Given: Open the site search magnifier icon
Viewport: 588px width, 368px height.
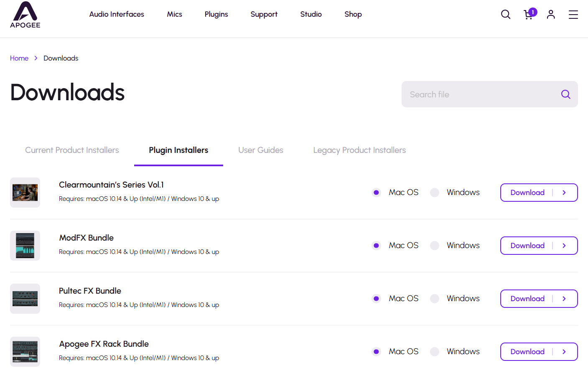Looking at the screenshot, I should click(x=506, y=14).
